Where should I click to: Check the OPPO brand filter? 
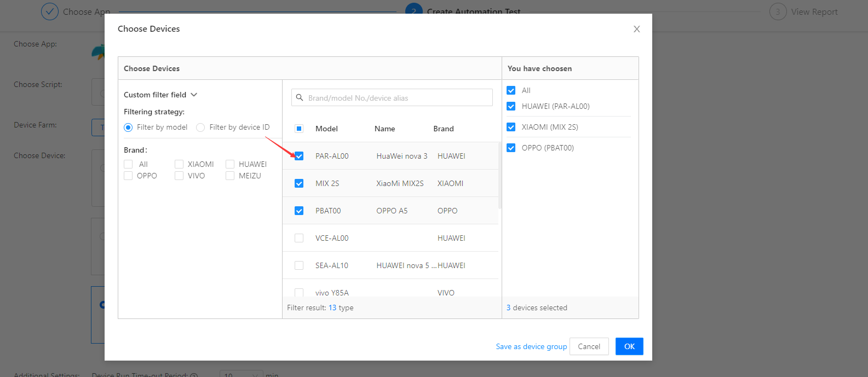128,176
